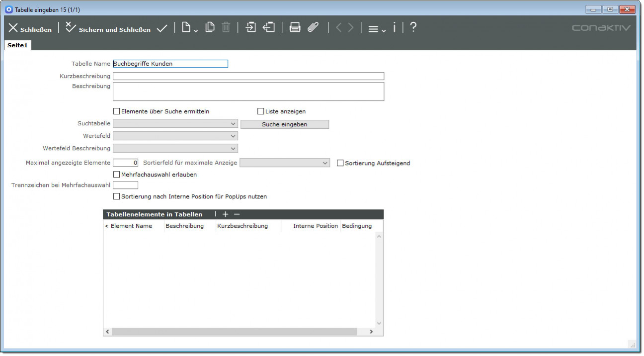Enable 'Elemente über Suche ermitteln' checkbox
Screen dimensions: 644x356
click(117, 111)
